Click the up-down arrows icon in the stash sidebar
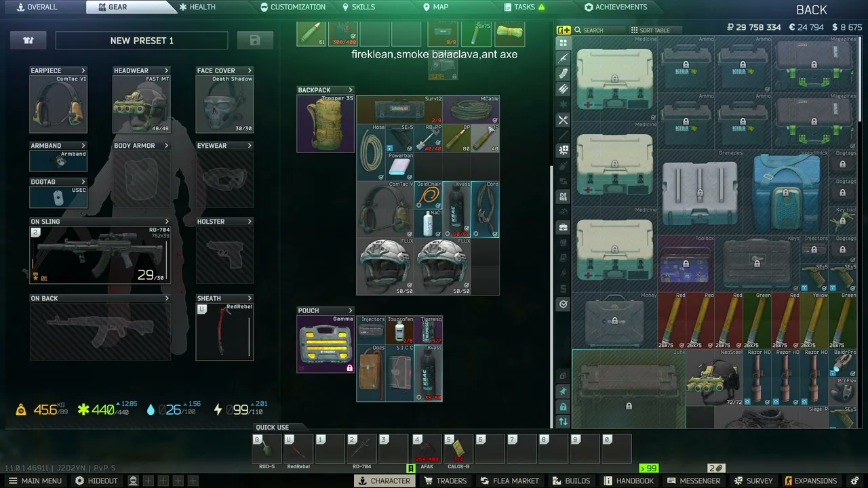The height and width of the screenshot is (488, 868). (563, 422)
